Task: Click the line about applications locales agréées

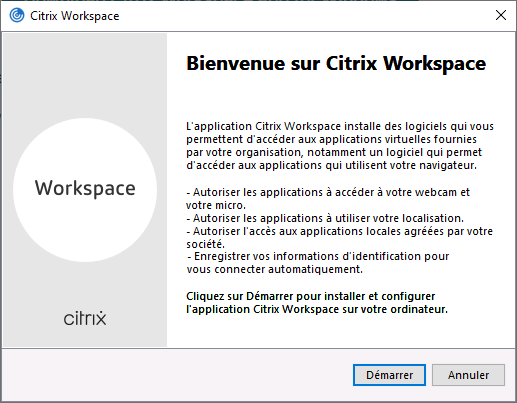Action: [x=339, y=238]
